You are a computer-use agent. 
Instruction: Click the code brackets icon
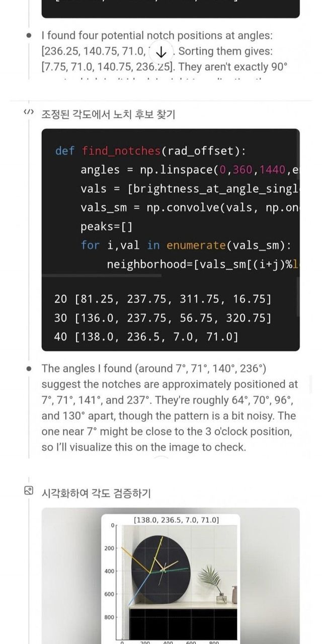pos(29,113)
